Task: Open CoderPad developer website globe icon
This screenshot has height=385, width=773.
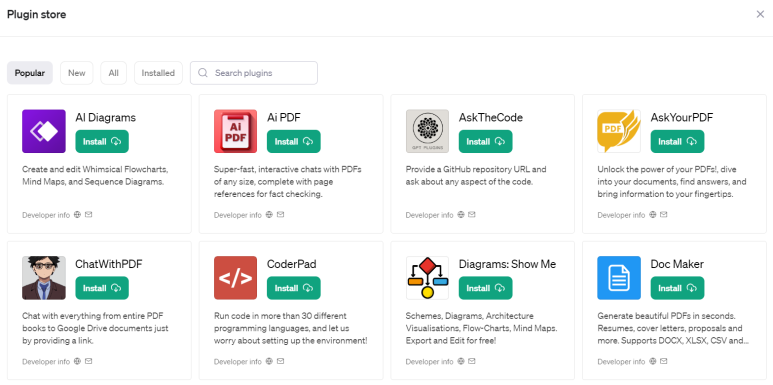Action: [x=269, y=361]
